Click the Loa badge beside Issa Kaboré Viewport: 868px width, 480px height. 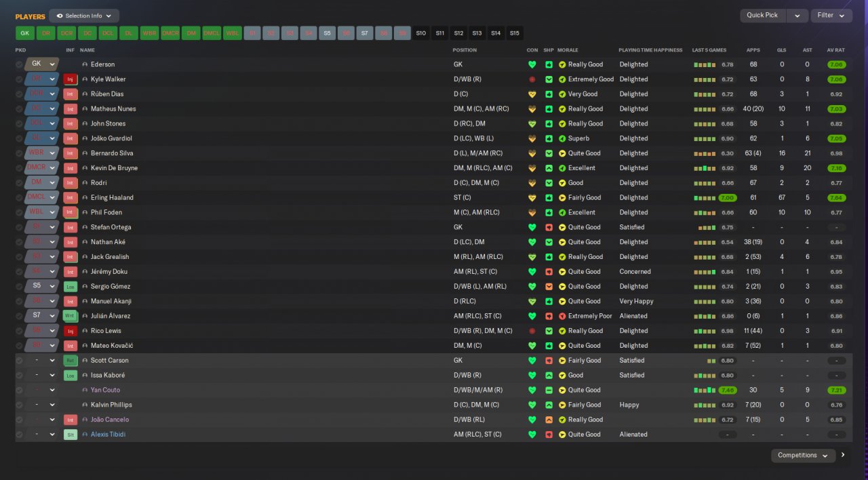70,376
